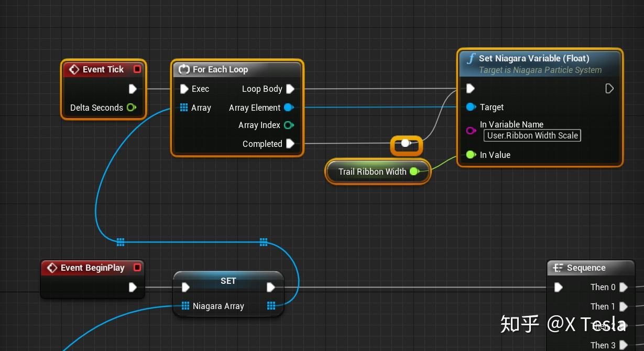Click the Sequence node header icon
The width and height of the screenshot is (644, 351).
[x=557, y=268]
